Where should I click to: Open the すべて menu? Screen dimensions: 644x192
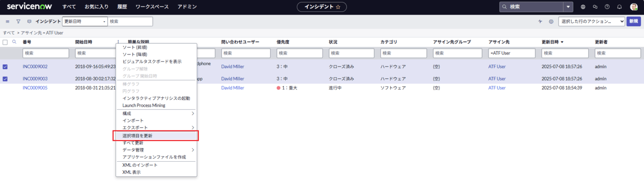pyautogui.click(x=69, y=7)
